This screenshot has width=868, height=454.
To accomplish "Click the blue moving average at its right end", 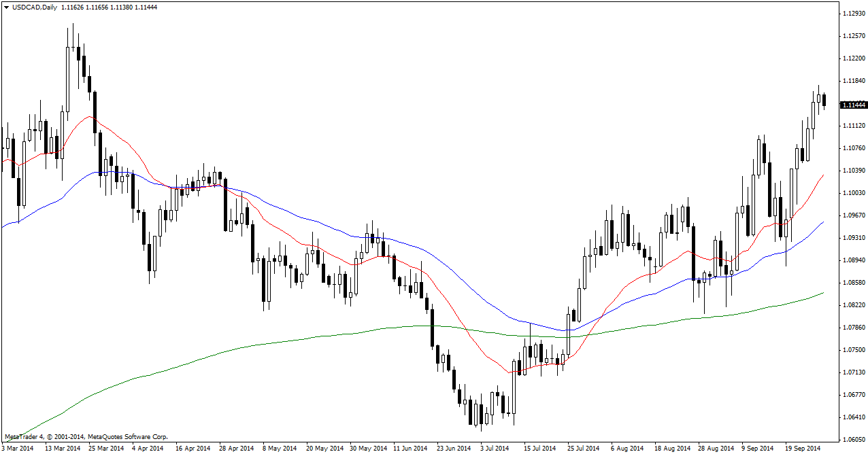I will click(x=822, y=222).
